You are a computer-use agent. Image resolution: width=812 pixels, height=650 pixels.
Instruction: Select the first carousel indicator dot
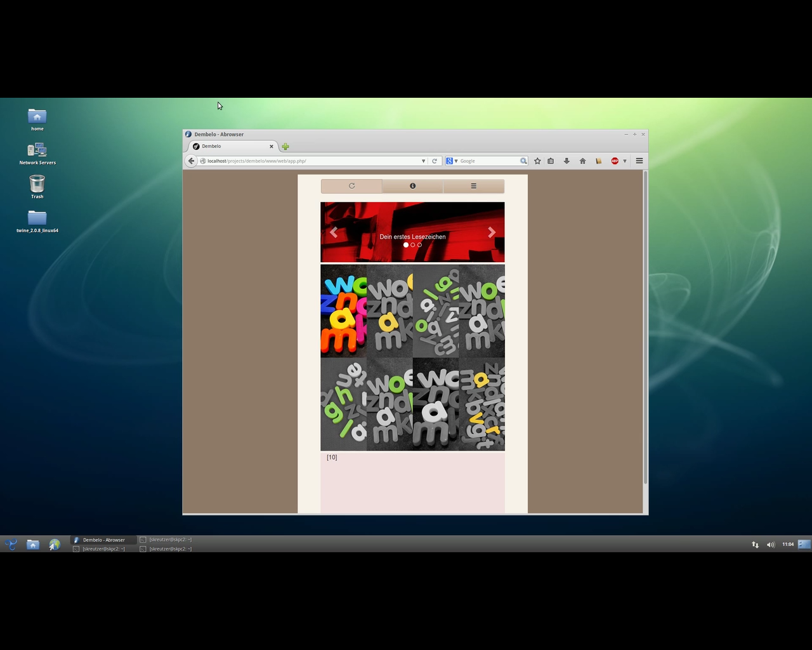point(406,245)
